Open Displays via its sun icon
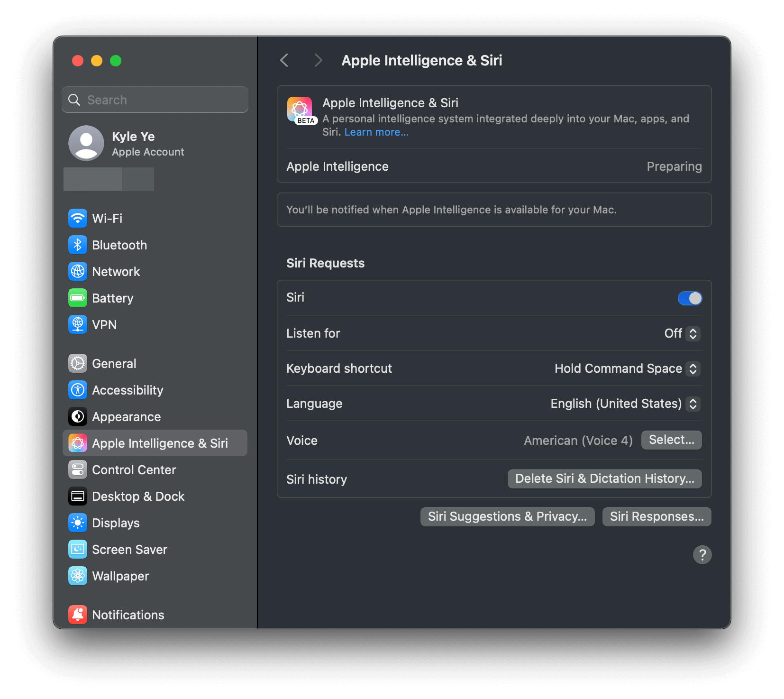The height and width of the screenshot is (699, 784). 78,523
